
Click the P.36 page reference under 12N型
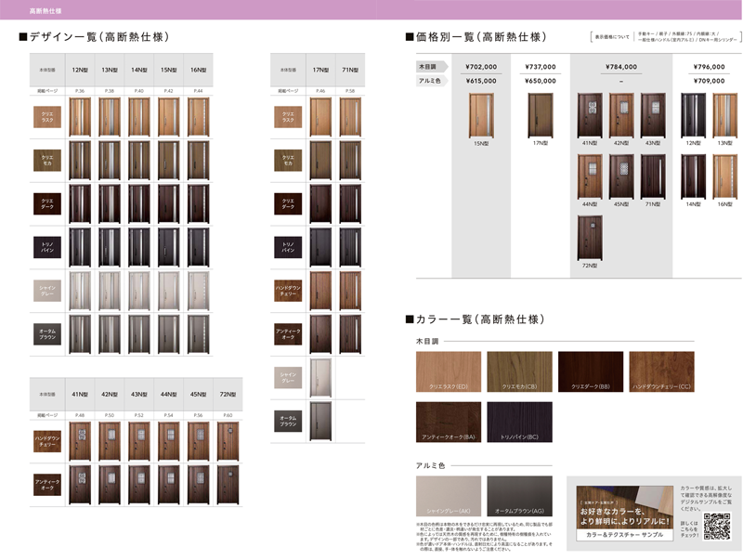80,90
